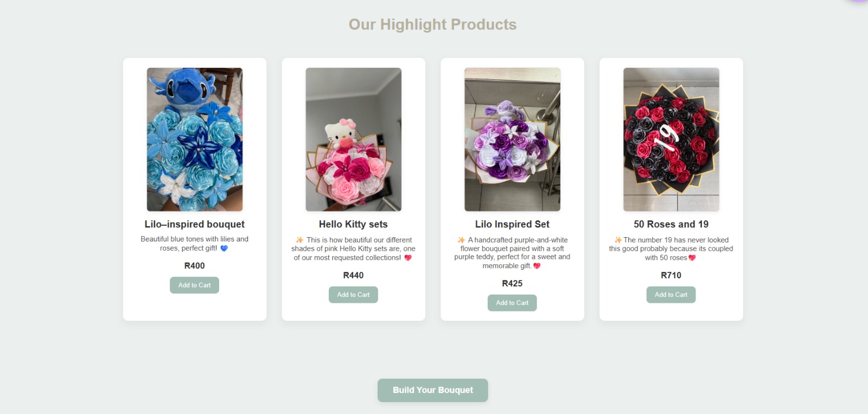The image size is (868, 414).
Task: Add 50 Roses and 19 to cart
Action: (x=671, y=295)
